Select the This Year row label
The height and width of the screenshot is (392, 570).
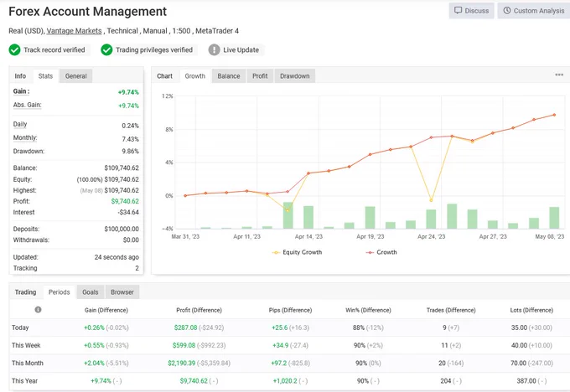[x=24, y=381]
